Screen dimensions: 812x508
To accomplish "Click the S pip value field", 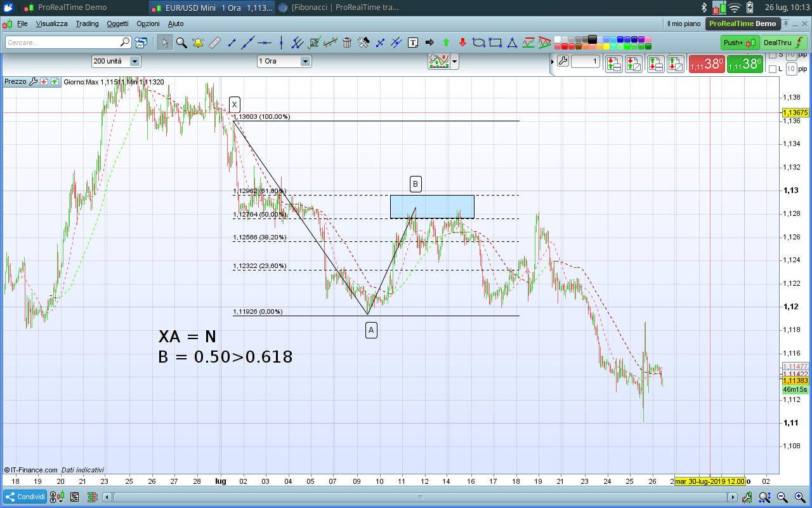I will (791, 55).
